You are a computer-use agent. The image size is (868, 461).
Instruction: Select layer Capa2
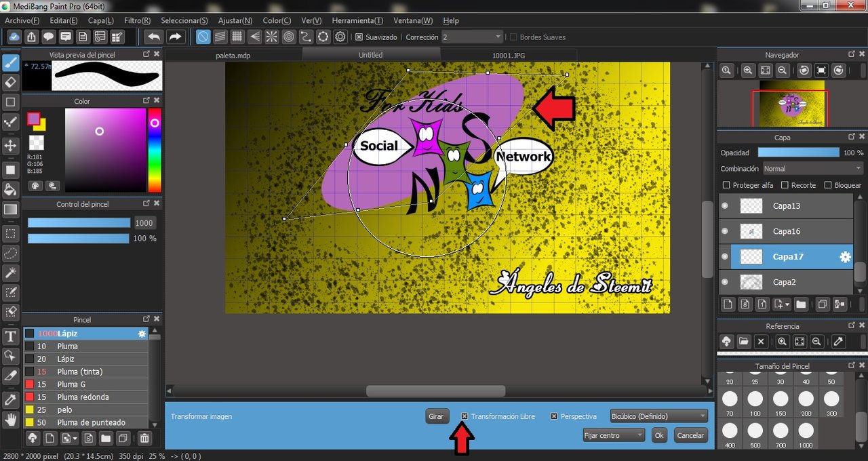click(785, 282)
